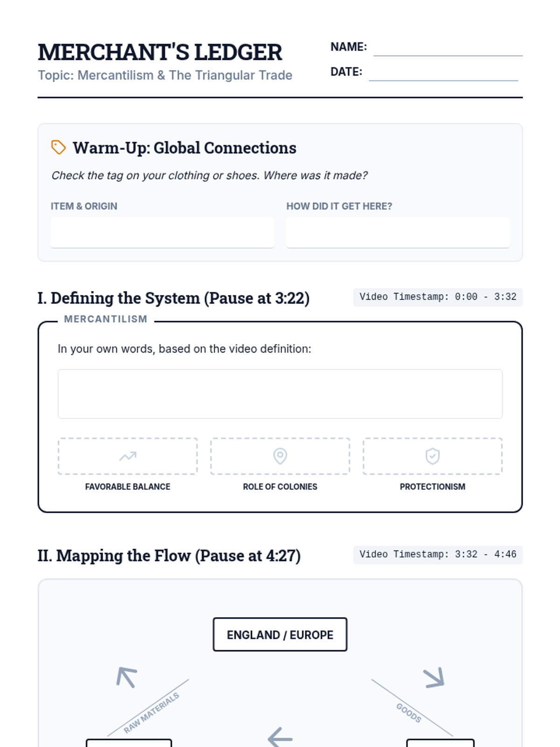This screenshot has width=560, height=747.
Task: Click the Video Timestamp 3:32 - 4:46 badge
Action: click(438, 555)
